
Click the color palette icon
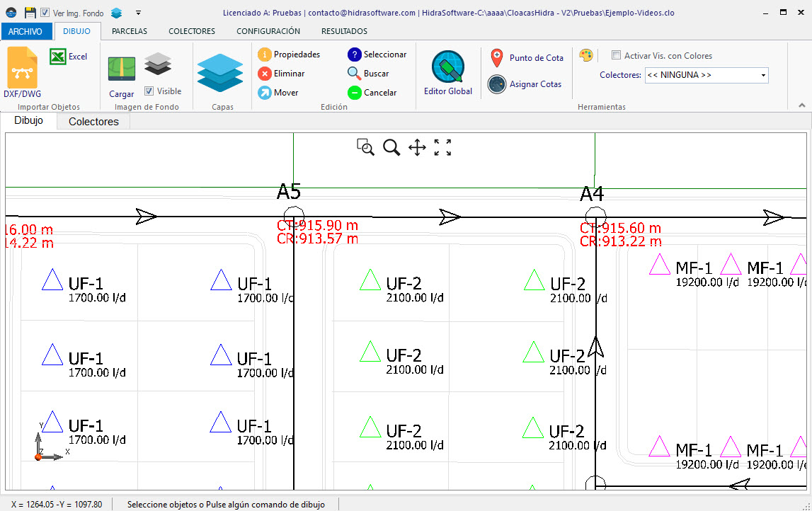pyautogui.click(x=585, y=55)
